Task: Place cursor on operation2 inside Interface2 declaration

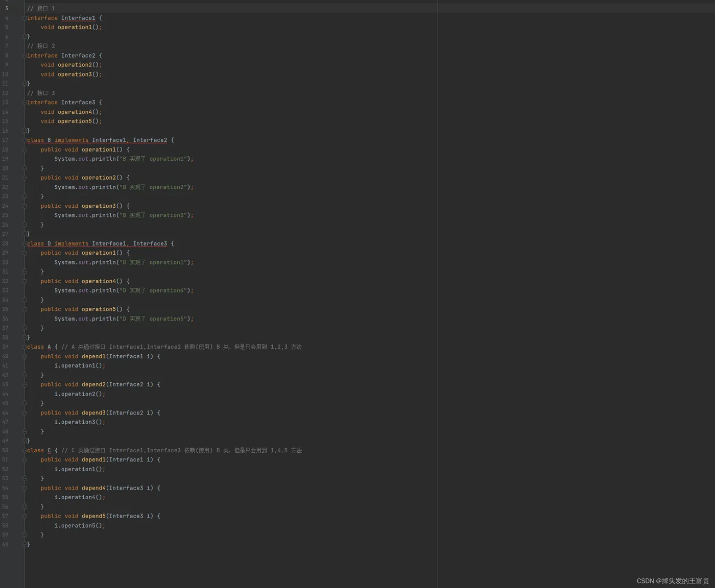Action: tap(75, 65)
